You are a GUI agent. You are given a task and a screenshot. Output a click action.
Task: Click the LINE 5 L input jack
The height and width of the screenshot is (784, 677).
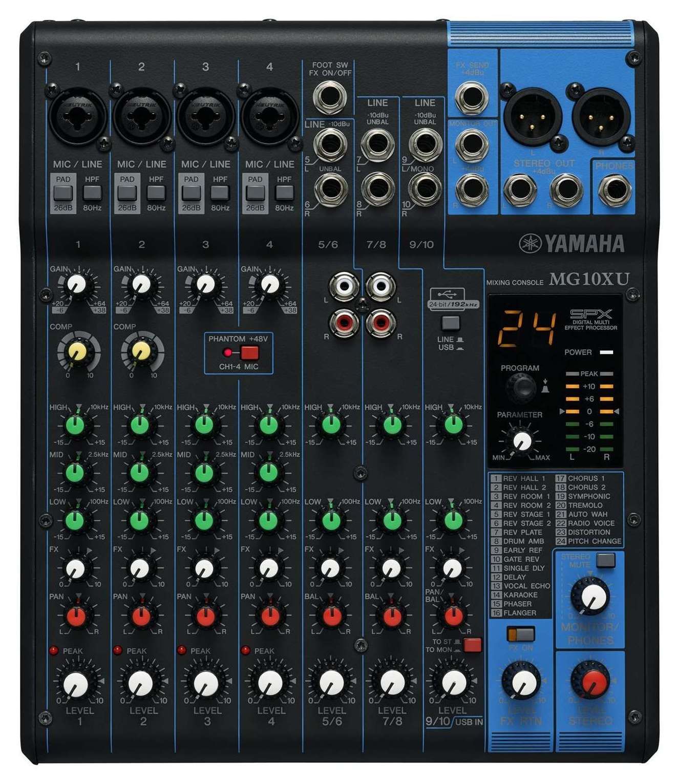[331, 145]
